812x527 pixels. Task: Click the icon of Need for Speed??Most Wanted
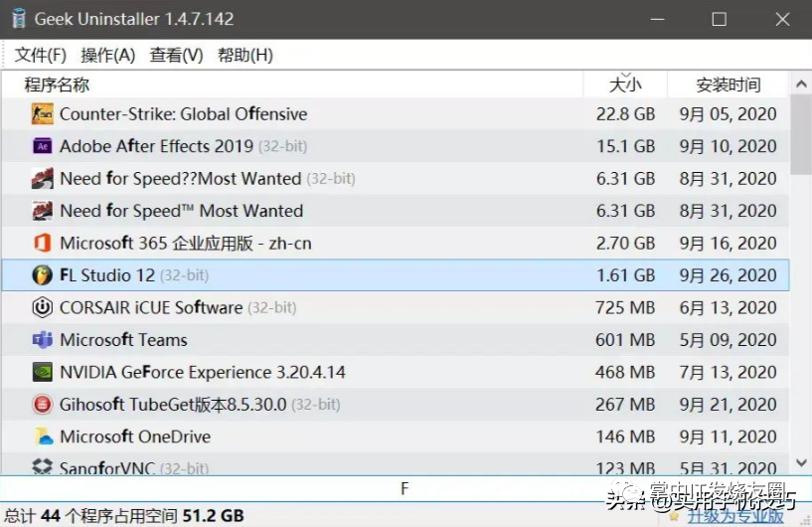point(42,178)
